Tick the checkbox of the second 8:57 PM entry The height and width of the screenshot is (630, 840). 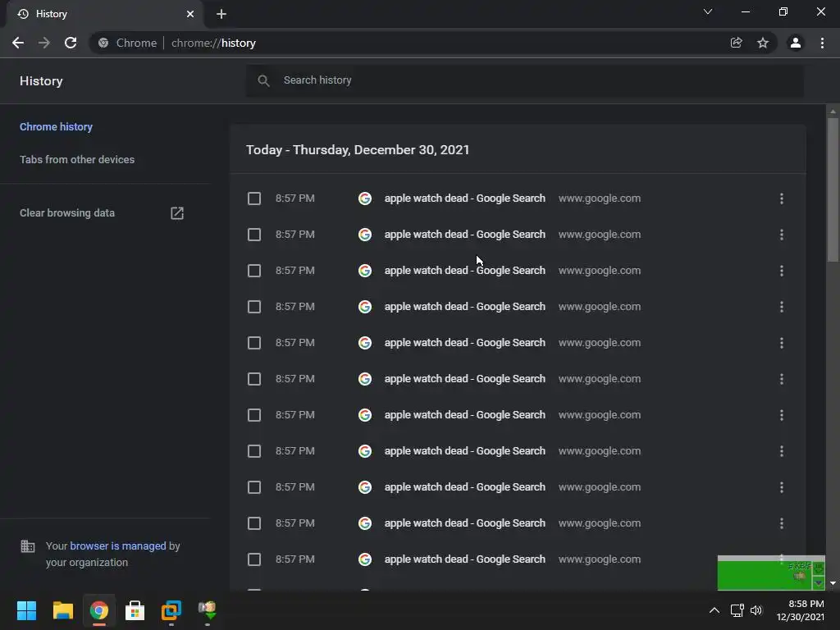coord(254,235)
